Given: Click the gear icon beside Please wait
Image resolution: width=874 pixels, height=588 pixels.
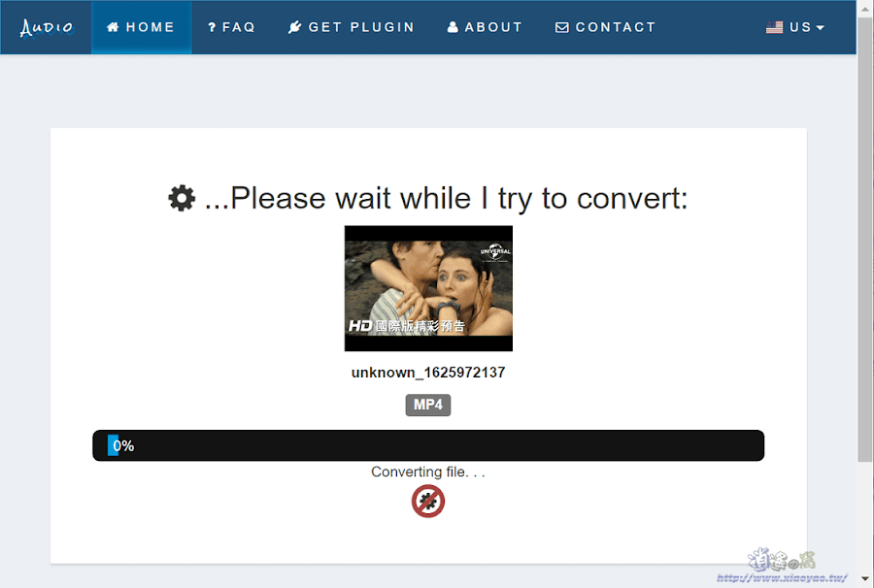Looking at the screenshot, I should pos(182,198).
